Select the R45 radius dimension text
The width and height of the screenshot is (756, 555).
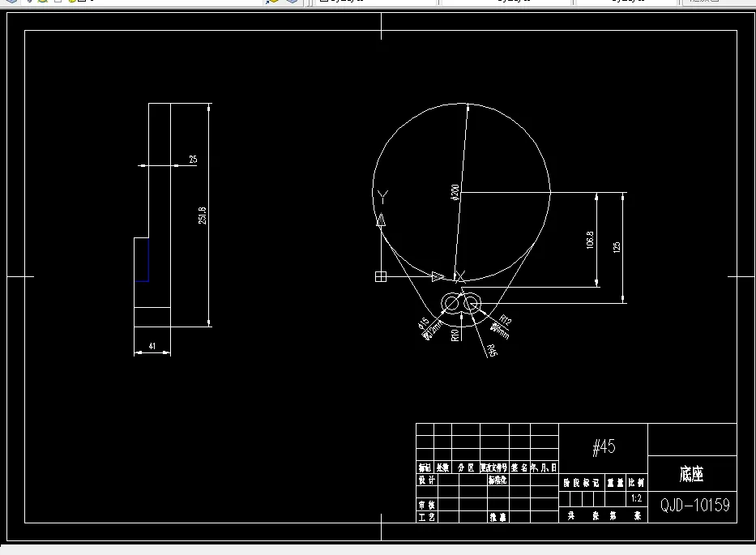[491, 351]
